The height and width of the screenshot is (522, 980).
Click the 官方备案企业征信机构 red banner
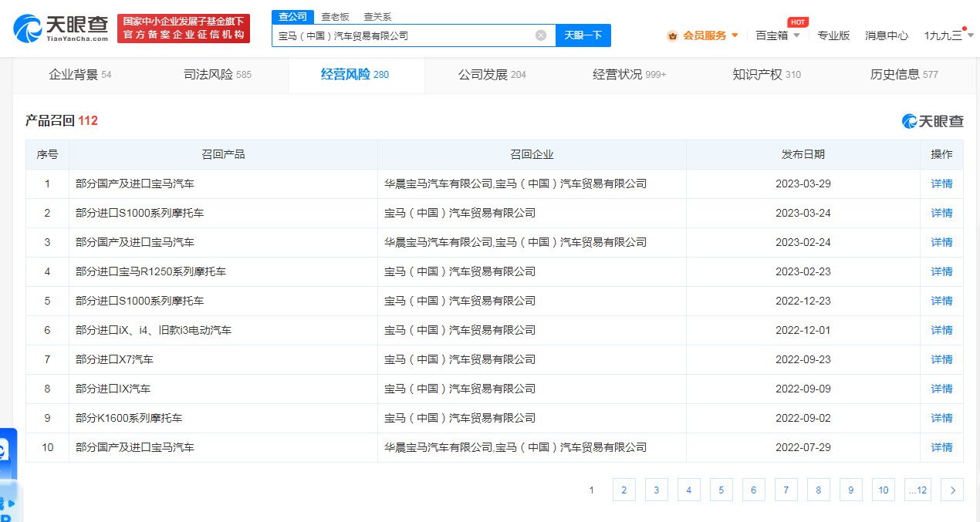click(x=184, y=29)
